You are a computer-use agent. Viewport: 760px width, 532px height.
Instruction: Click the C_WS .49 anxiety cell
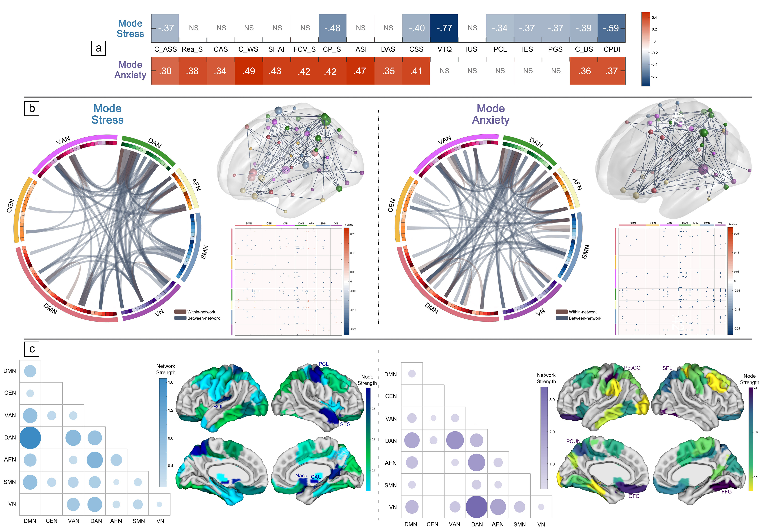coord(249,71)
